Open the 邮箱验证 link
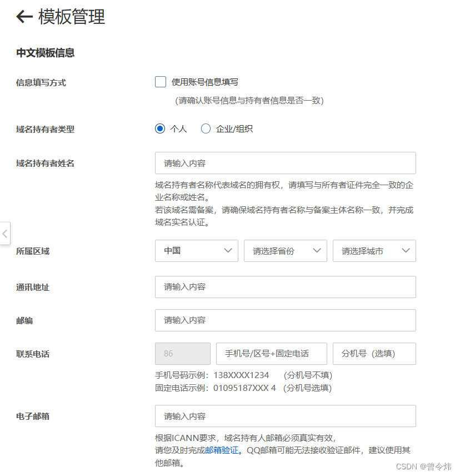This screenshot has width=460, height=476. click(x=222, y=450)
